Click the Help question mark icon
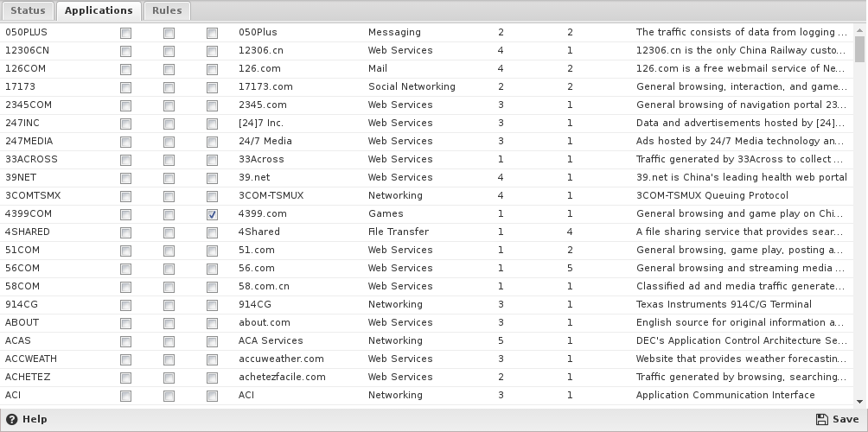The width and height of the screenshot is (868, 432). [11, 419]
